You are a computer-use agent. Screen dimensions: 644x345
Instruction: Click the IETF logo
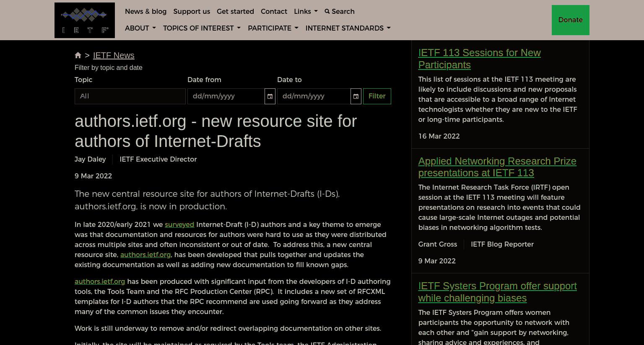[85, 20]
